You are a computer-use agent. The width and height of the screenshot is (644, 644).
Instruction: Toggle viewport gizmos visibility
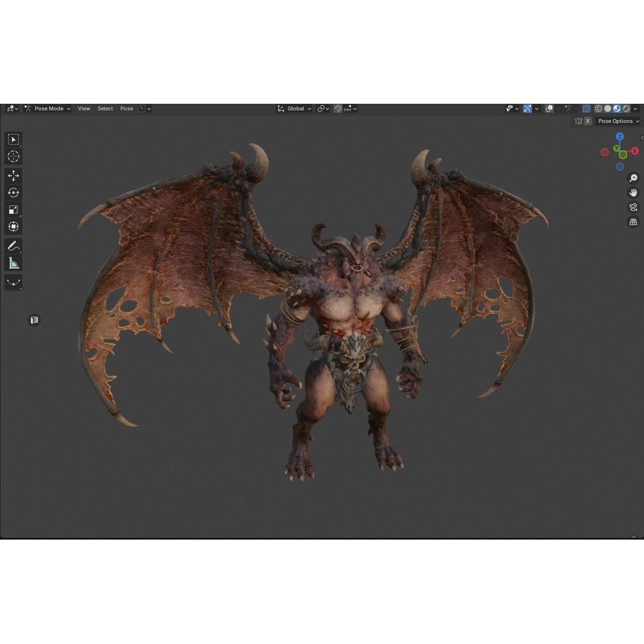pyautogui.click(x=527, y=109)
